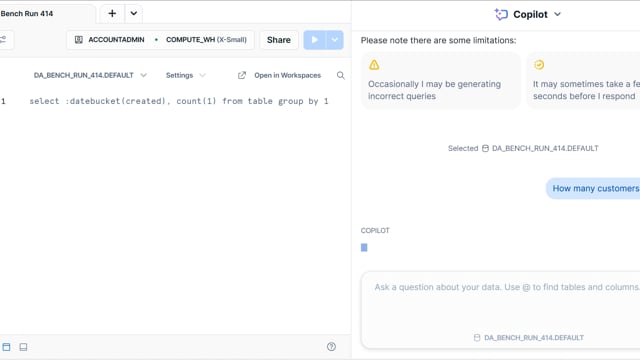The width and height of the screenshot is (640, 360).
Task: Click the warning triangle limitation icon
Action: [374, 65]
